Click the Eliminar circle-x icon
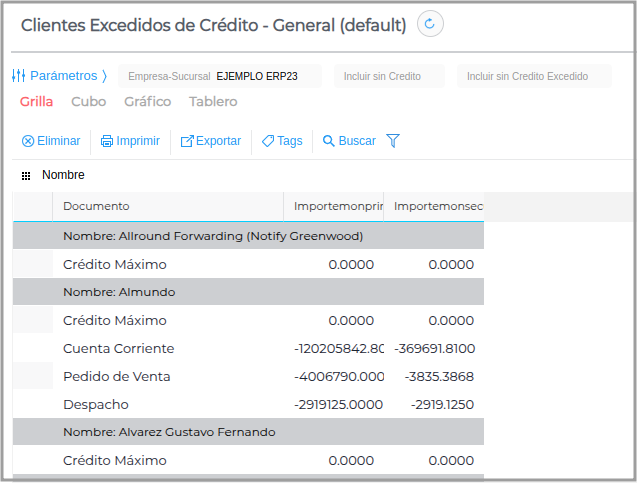Viewport: 637px width, 483px height. tap(28, 141)
